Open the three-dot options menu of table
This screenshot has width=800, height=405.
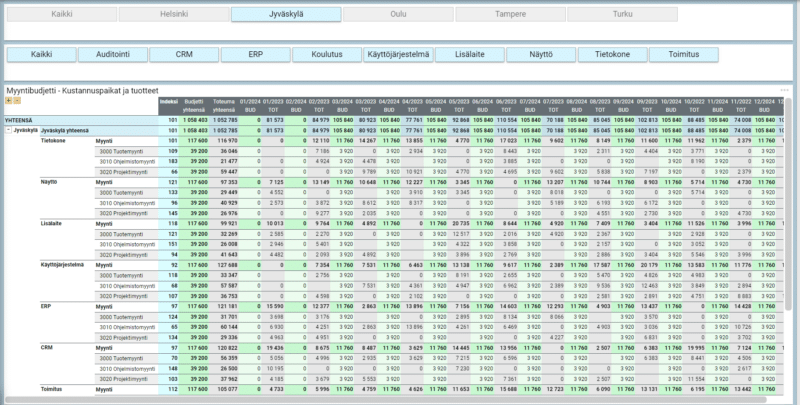click(x=785, y=90)
